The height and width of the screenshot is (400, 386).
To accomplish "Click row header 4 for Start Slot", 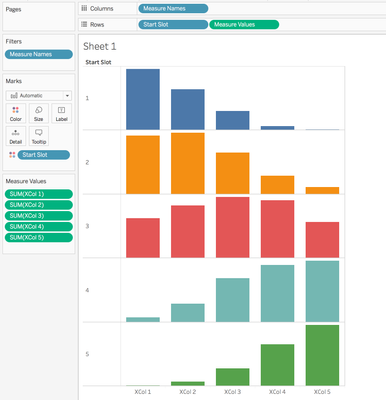I will [87, 290].
